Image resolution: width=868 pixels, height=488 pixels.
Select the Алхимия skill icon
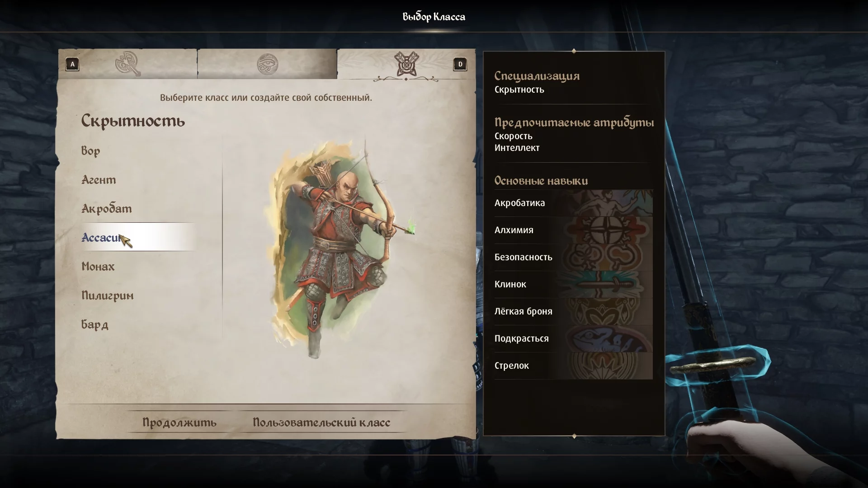[606, 230]
